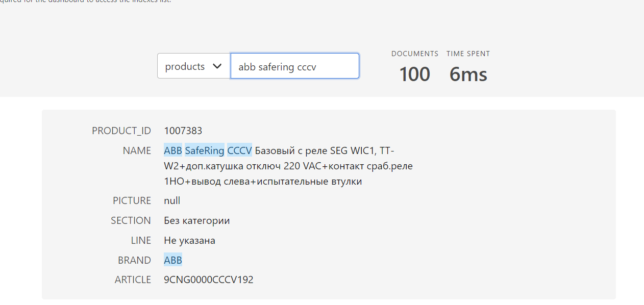Click the search input field
The image size is (644, 305).
pyautogui.click(x=295, y=66)
